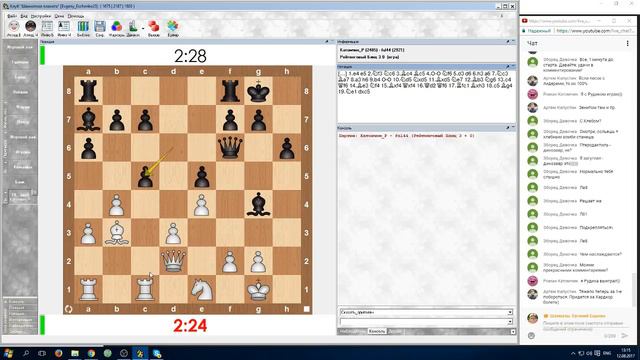Click the pin icon of the info panel
The width and height of the screenshot is (640, 360).
click(508, 42)
